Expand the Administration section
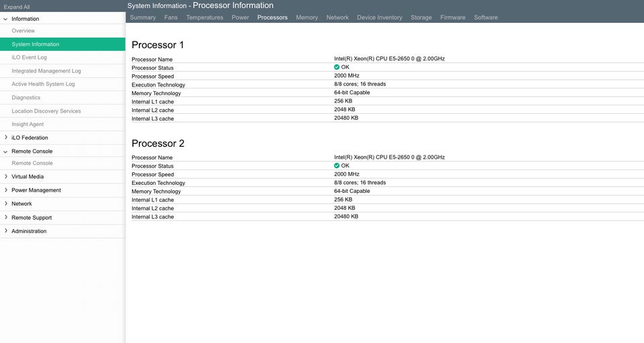Viewport: 644px width, 343px height. coord(5,231)
